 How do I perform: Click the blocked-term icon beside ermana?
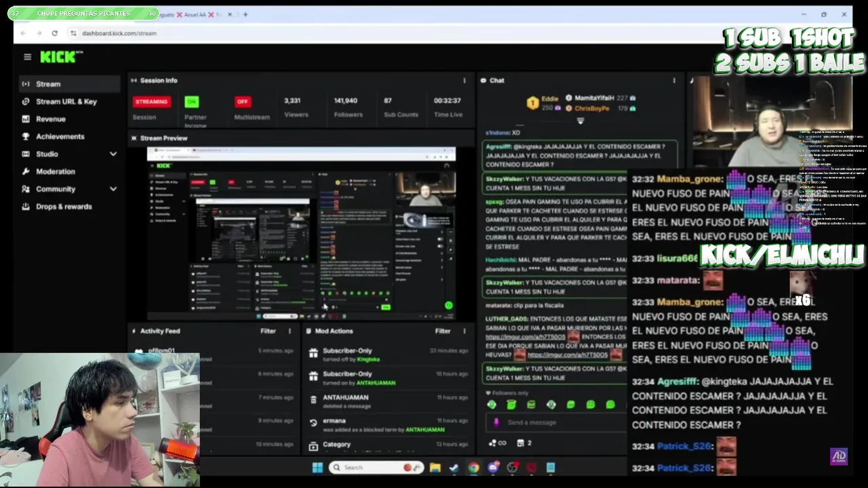pyautogui.click(x=313, y=423)
